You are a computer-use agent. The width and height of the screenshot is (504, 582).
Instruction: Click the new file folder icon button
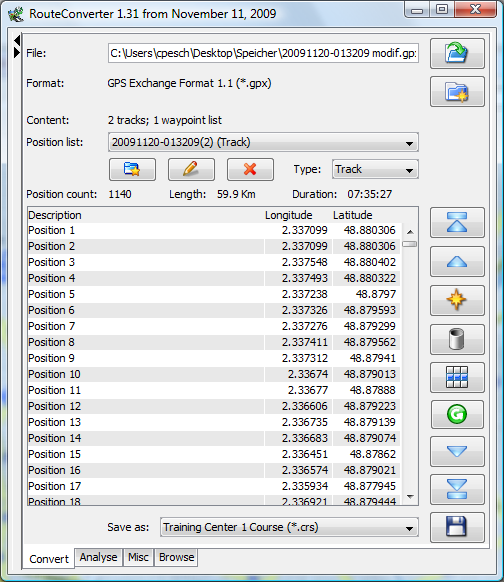(457, 92)
